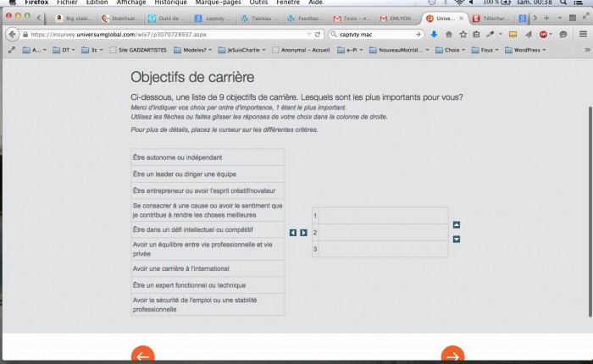
Task: Open the list all tabs dropdown
Action: [560, 18]
